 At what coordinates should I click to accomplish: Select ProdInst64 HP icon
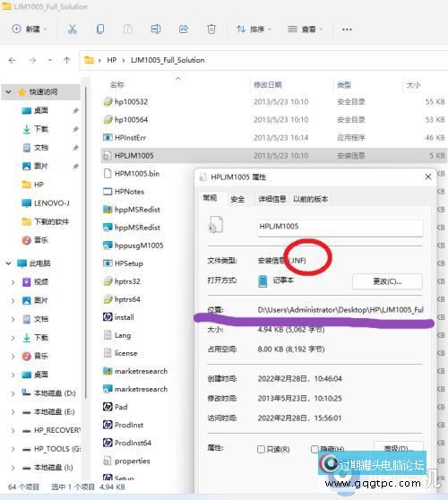[108, 443]
